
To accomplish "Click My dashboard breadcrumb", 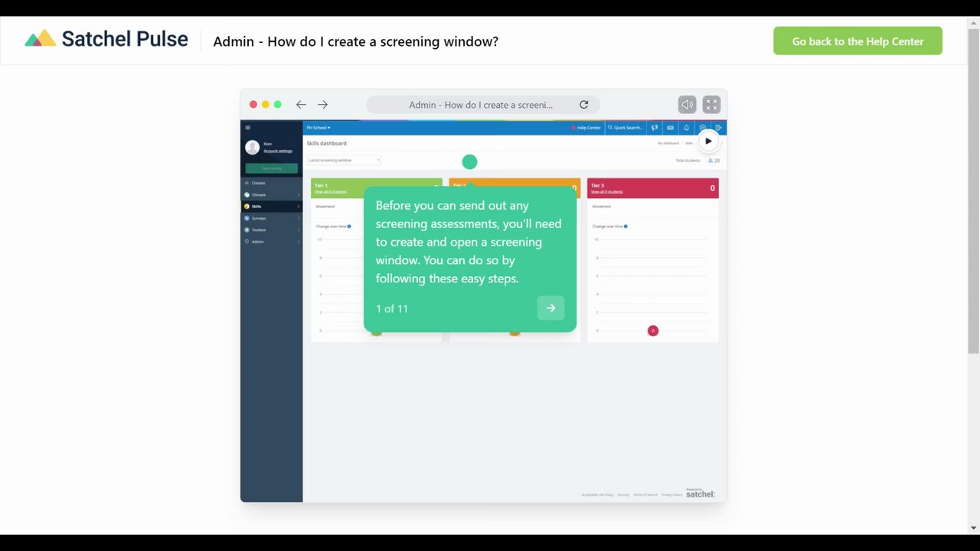I will (668, 143).
